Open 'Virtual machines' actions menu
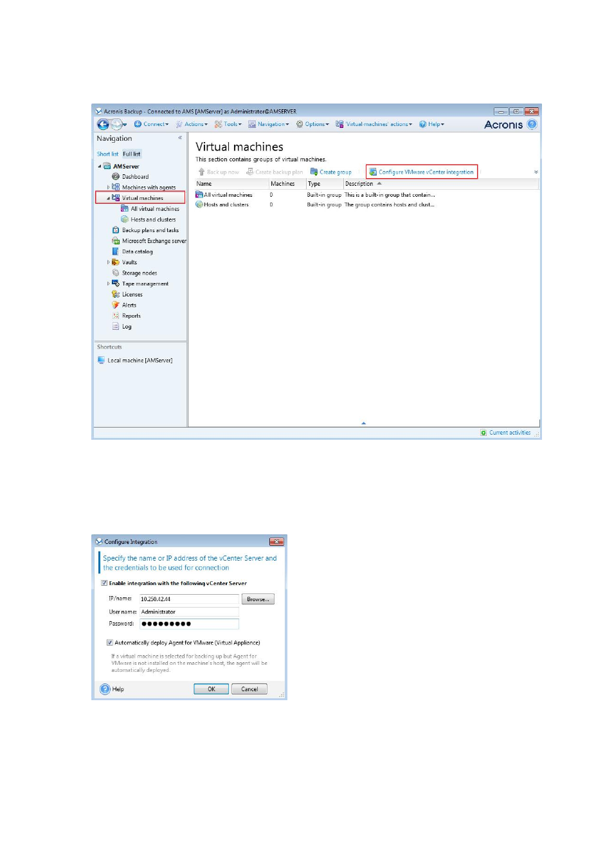 point(374,124)
